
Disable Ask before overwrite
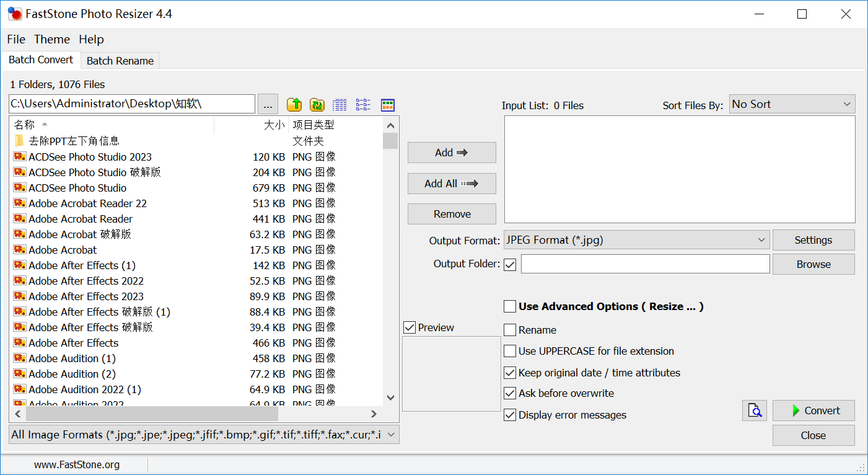click(510, 393)
